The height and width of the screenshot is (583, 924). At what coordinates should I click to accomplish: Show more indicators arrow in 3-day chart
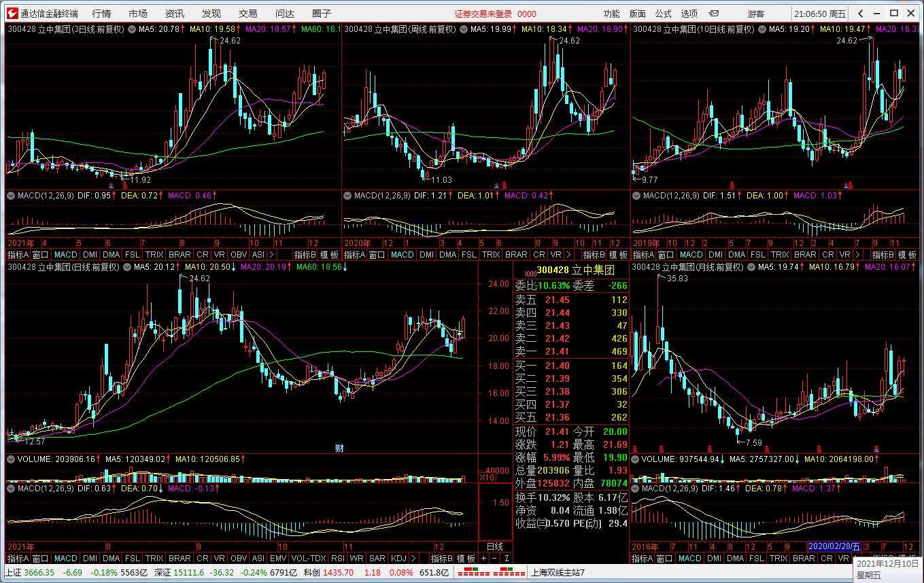[x=271, y=255]
